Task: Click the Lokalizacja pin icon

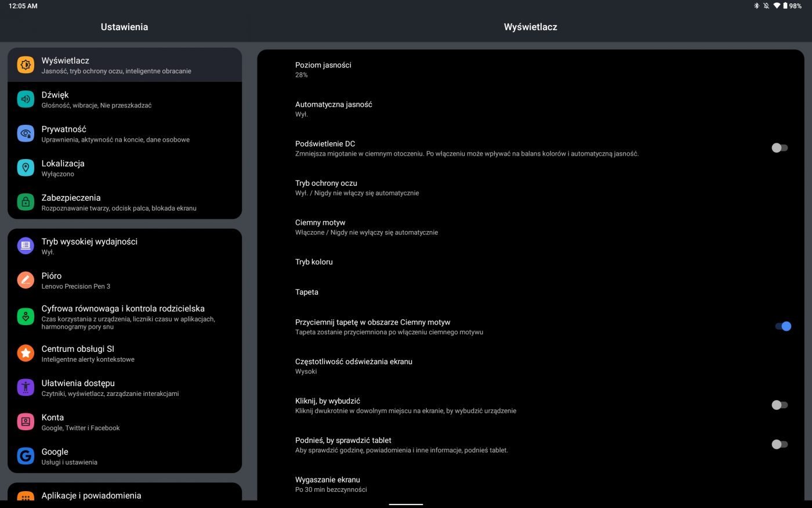Action: click(26, 168)
